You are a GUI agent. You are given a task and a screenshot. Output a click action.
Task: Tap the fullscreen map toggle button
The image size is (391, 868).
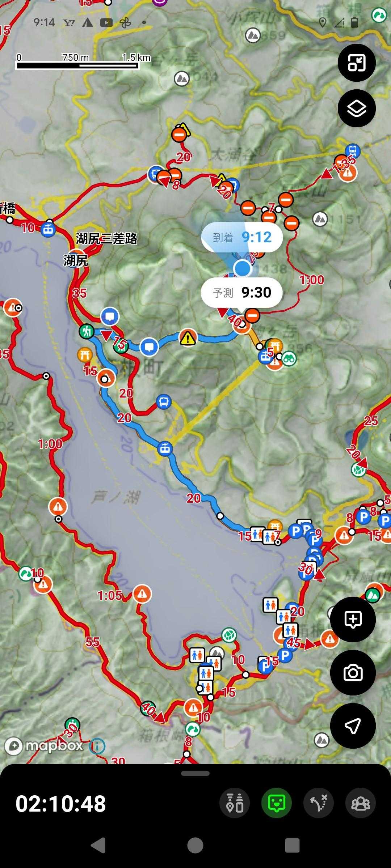pyautogui.click(x=357, y=63)
